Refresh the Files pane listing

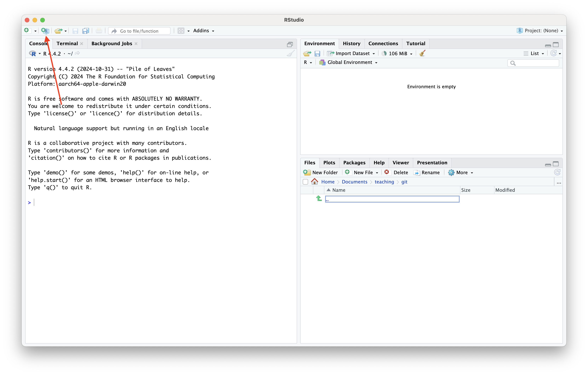coord(557,172)
